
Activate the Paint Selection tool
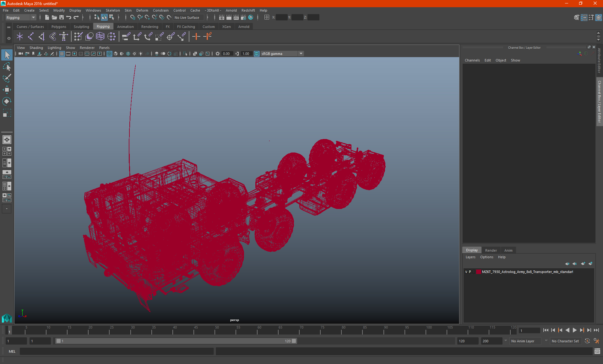(x=7, y=78)
